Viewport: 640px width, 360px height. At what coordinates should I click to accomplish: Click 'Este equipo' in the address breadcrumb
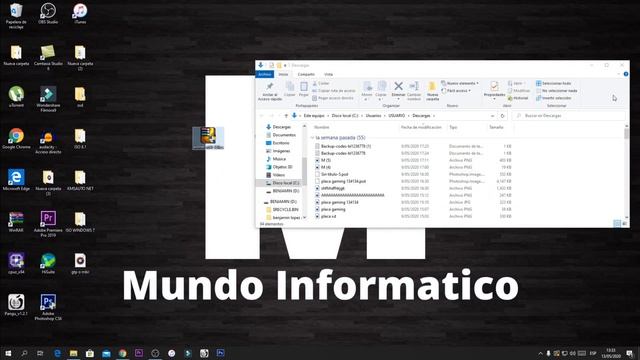coord(314,116)
